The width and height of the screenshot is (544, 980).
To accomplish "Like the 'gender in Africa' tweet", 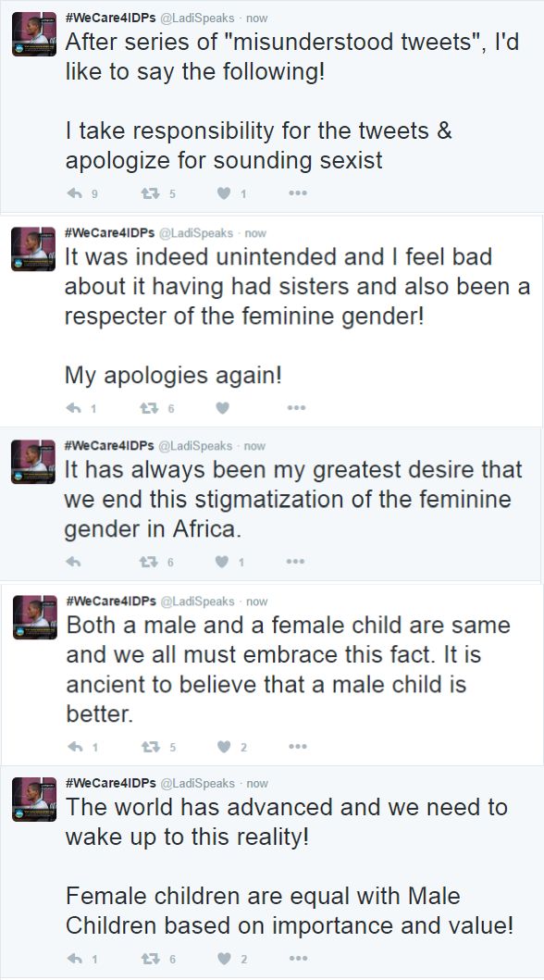I will 222,562.
